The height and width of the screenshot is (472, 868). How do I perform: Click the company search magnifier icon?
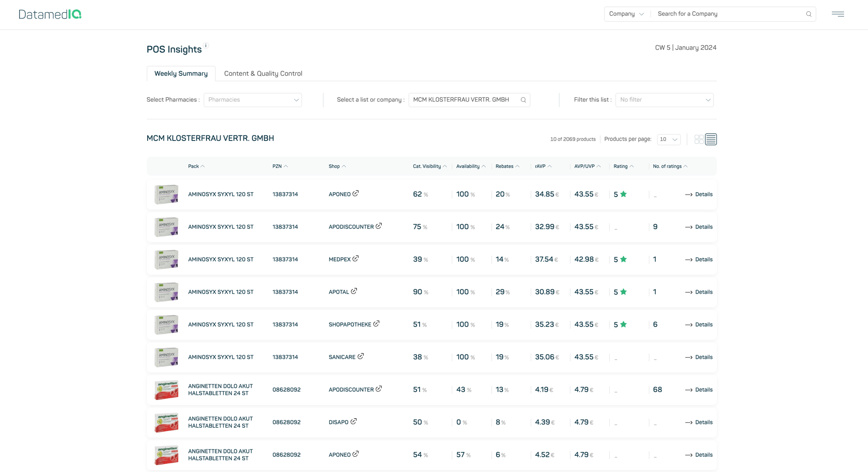point(809,14)
